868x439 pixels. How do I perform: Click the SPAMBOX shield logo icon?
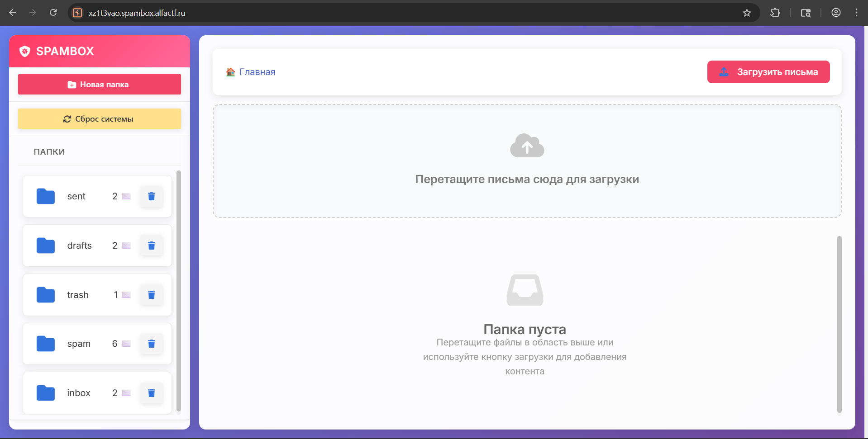coord(25,52)
